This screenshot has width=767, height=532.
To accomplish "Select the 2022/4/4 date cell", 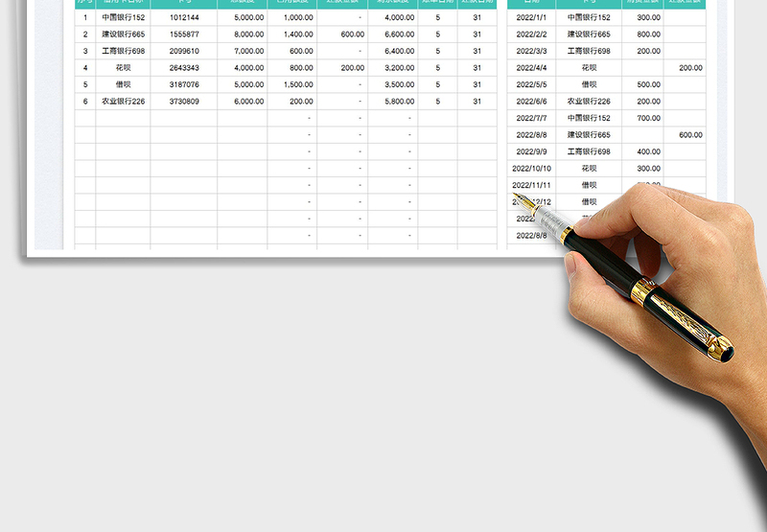I will pyautogui.click(x=531, y=68).
